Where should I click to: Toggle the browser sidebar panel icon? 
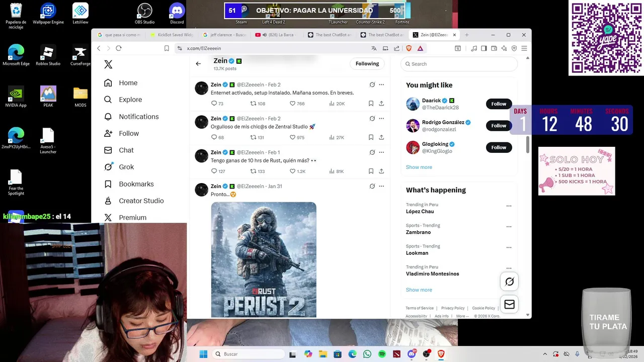click(484, 48)
